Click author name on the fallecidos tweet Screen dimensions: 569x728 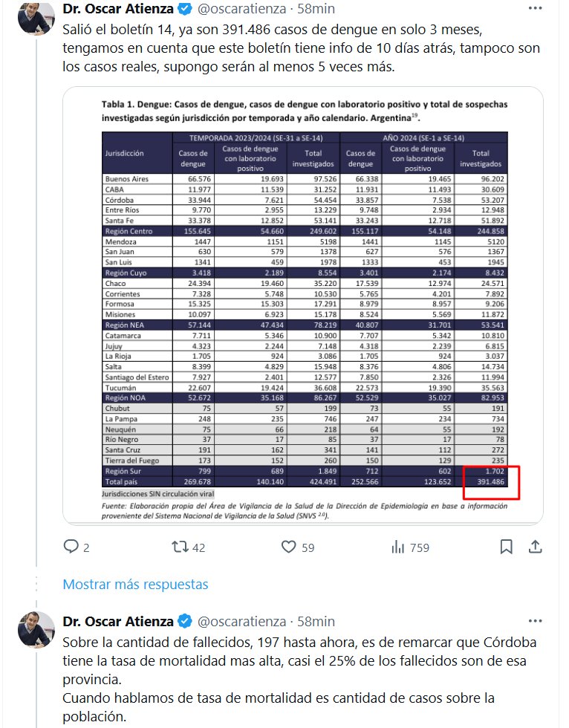119,621
